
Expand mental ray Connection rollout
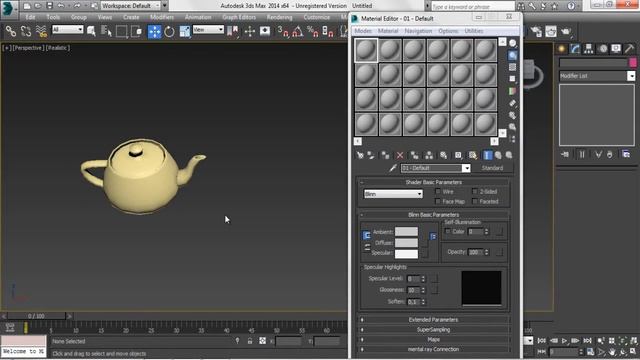point(433,349)
